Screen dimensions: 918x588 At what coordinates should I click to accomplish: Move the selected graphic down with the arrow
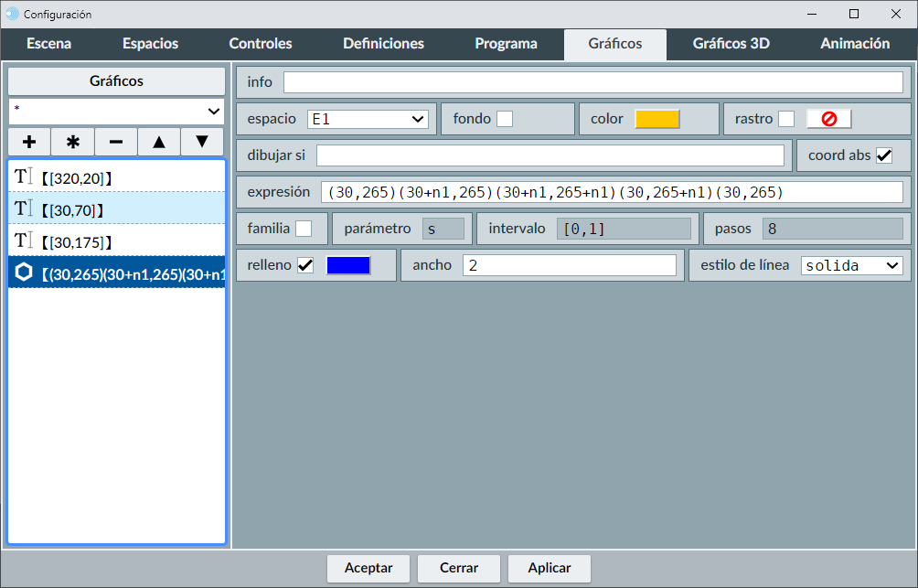pyautogui.click(x=202, y=142)
